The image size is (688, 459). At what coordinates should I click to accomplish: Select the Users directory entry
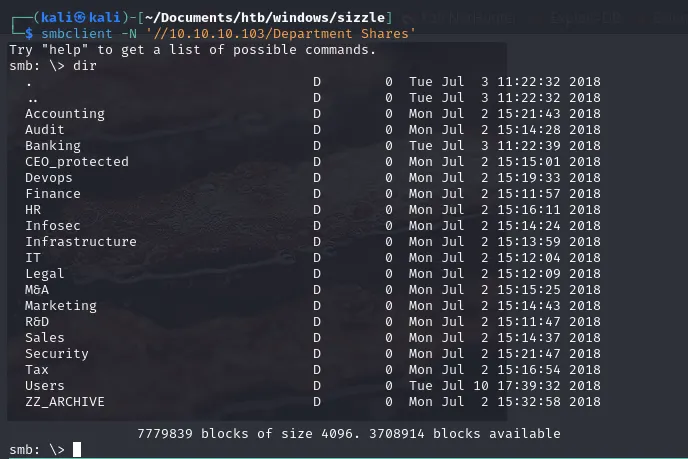click(45, 386)
